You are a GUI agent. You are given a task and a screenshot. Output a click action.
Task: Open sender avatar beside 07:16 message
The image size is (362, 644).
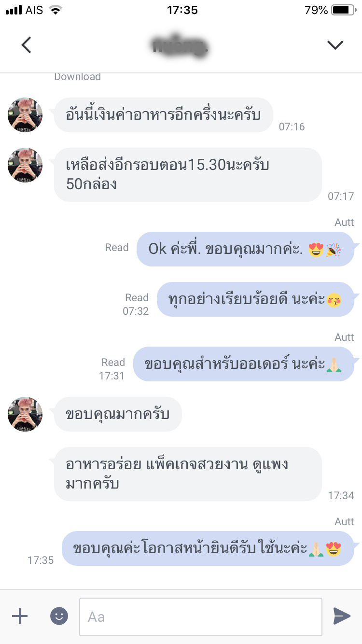(x=25, y=115)
